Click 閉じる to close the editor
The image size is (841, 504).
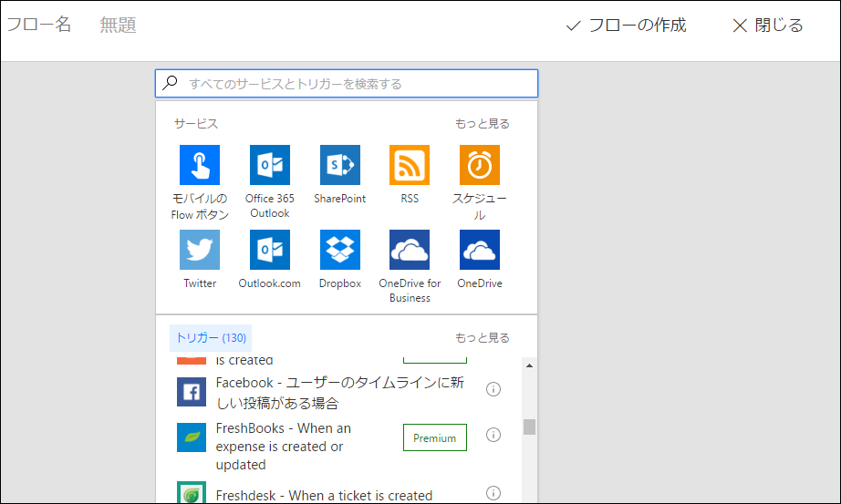click(767, 26)
